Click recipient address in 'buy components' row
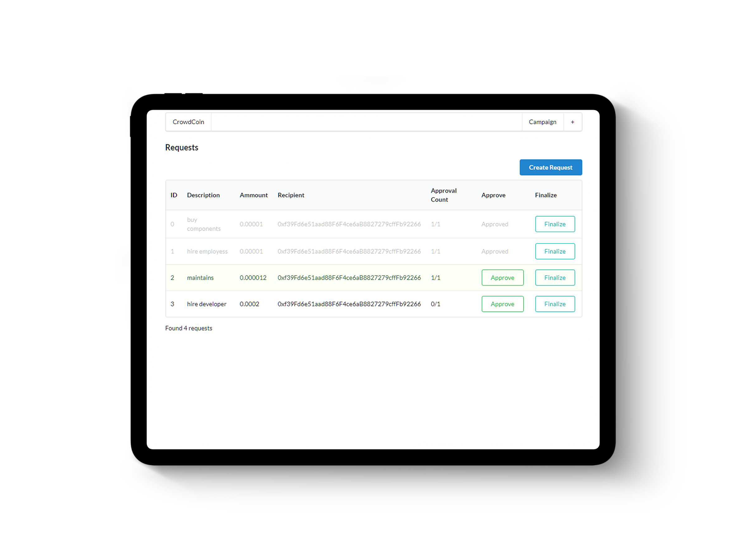747x560 pixels. [349, 224]
